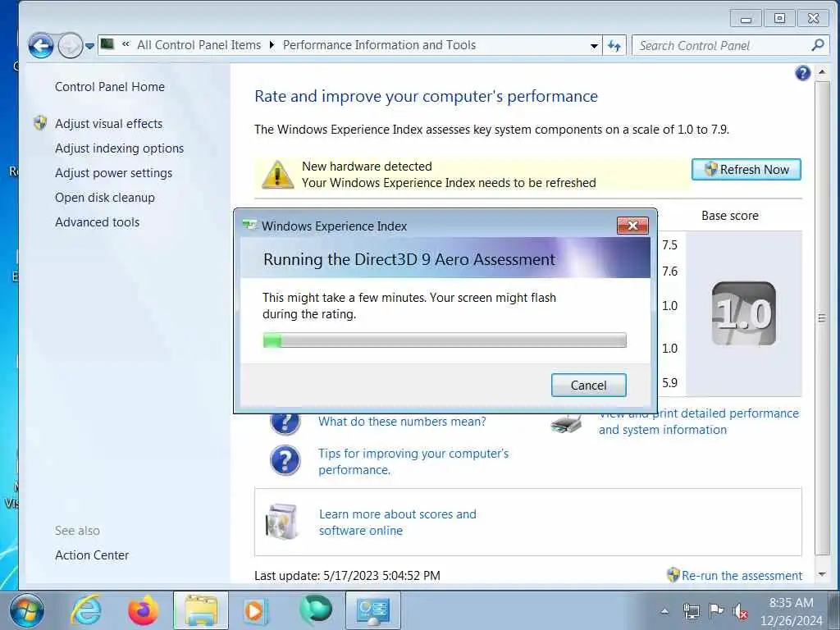Open Learn more about scores and software online
Screen dimensions: 840x630
tap(398, 523)
